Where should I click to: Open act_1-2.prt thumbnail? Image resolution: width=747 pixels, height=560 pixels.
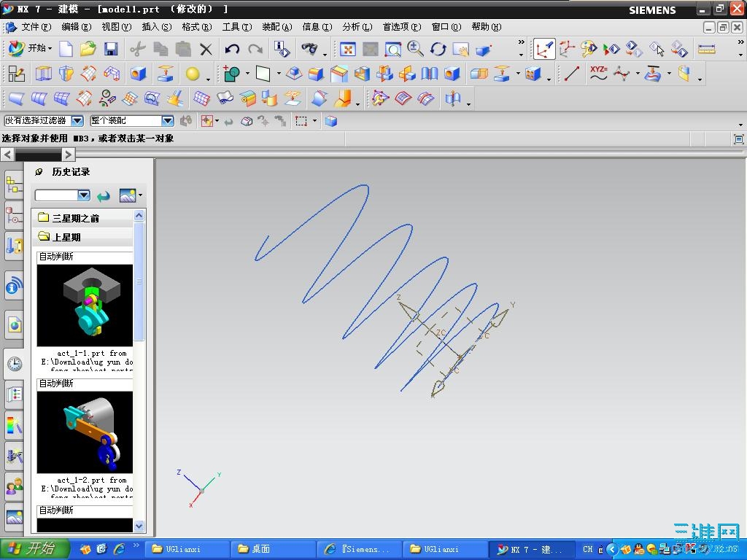click(x=85, y=432)
